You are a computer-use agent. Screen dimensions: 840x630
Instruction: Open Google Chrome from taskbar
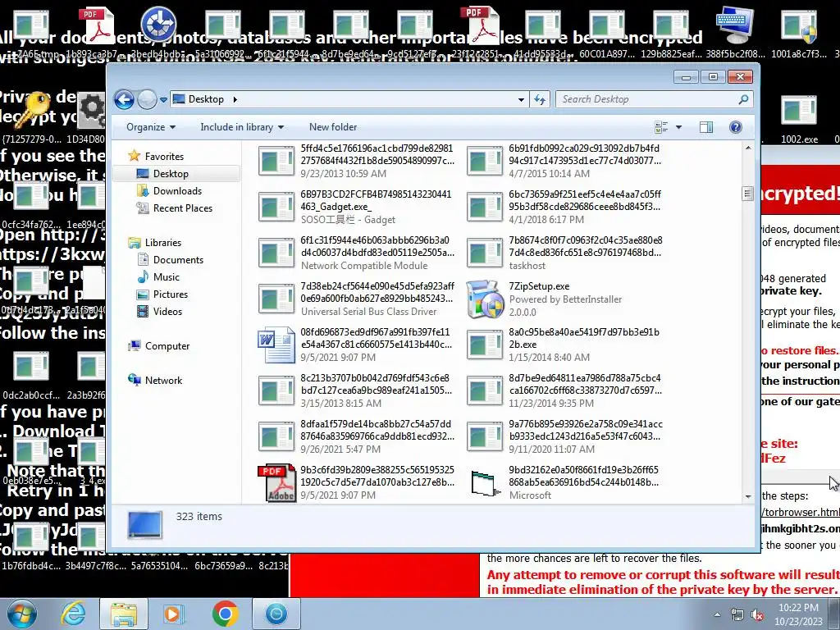(226, 614)
